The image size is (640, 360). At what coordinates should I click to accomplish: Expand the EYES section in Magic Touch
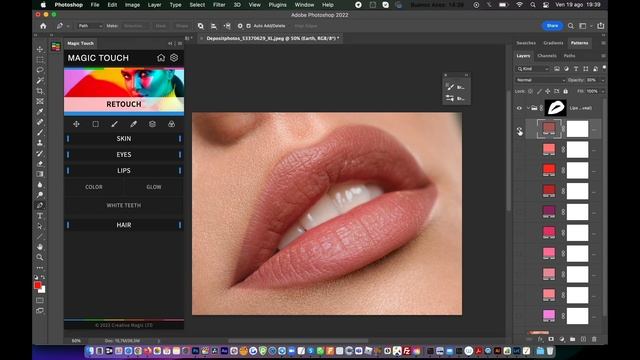124,155
